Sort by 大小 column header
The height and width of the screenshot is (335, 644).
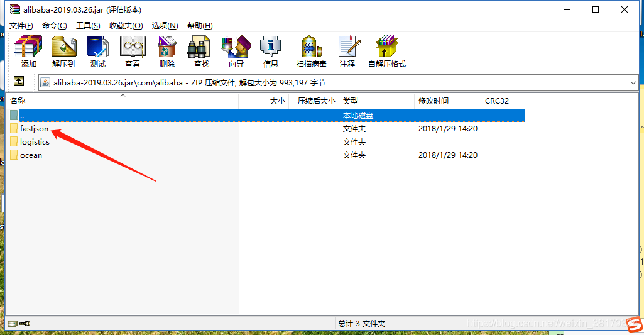264,101
